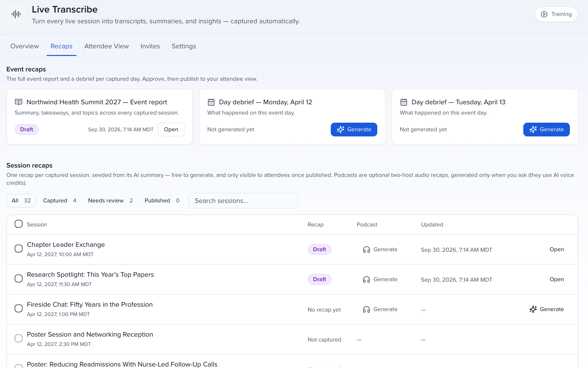The image size is (588, 368).
Task: Open the Research Spotlight recap
Action: 557,279
